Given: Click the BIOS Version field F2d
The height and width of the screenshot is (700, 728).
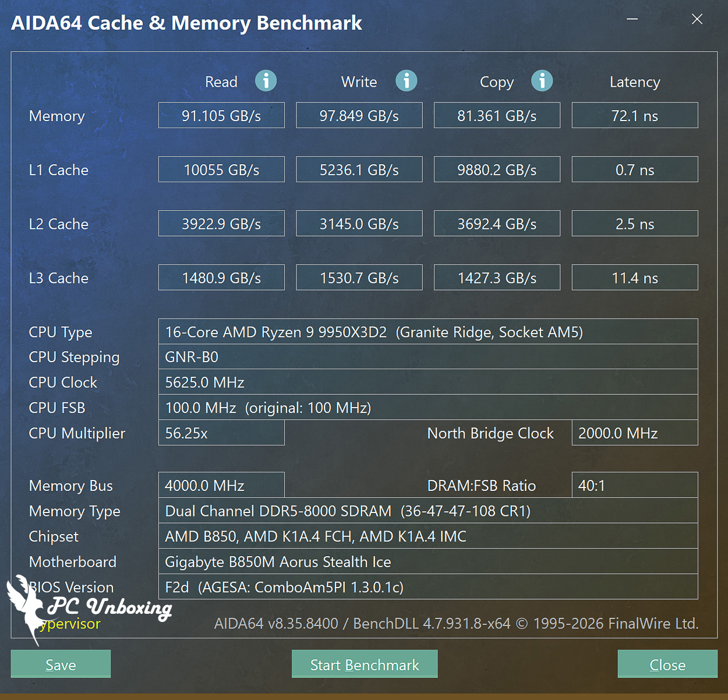Looking at the screenshot, I should [428, 586].
